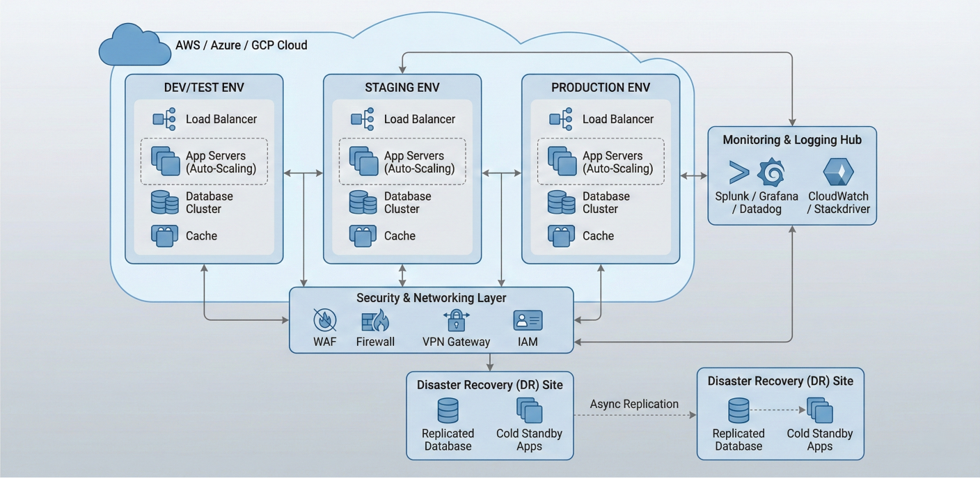This screenshot has width=980, height=481.
Task: Select the Database Cluster icon in PRODUCTION ENV
Action: pyautogui.click(x=561, y=202)
